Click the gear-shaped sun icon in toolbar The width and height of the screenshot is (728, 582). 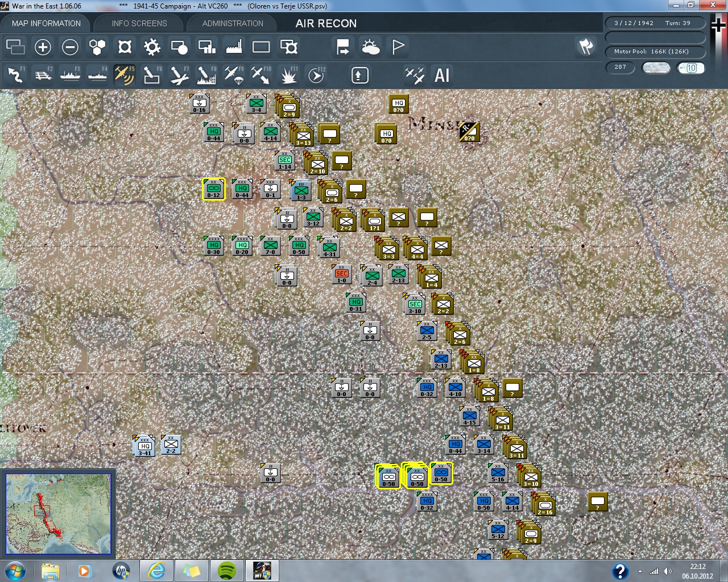[x=152, y=47]
